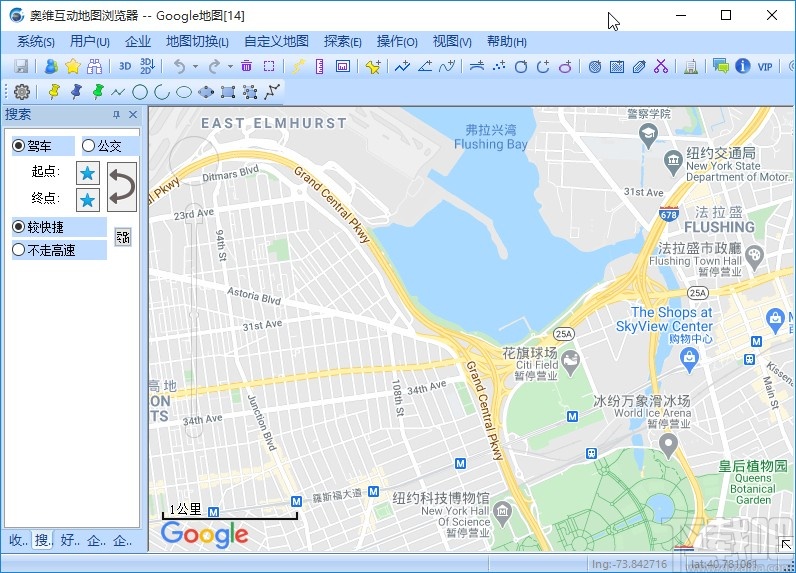The image size is (796, 573).
Task: Select the add angle line tool
Action: pos(425,66)
